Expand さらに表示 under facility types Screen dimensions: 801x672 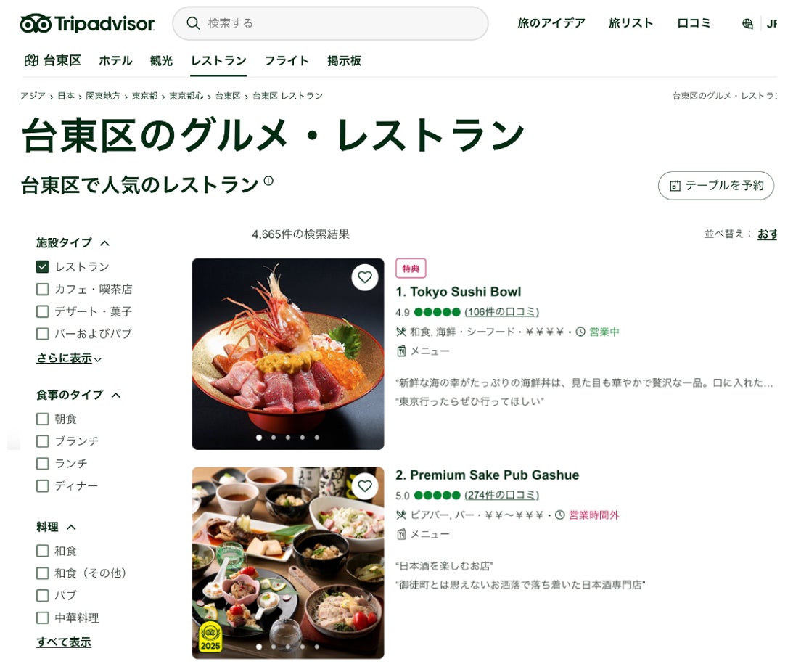pos(69,358)
